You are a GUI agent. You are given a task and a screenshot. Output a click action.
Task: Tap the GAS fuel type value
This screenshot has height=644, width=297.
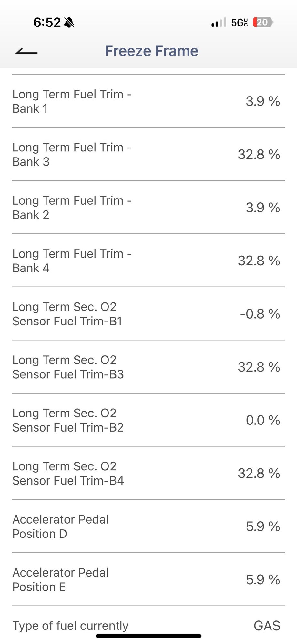point(267,626)
